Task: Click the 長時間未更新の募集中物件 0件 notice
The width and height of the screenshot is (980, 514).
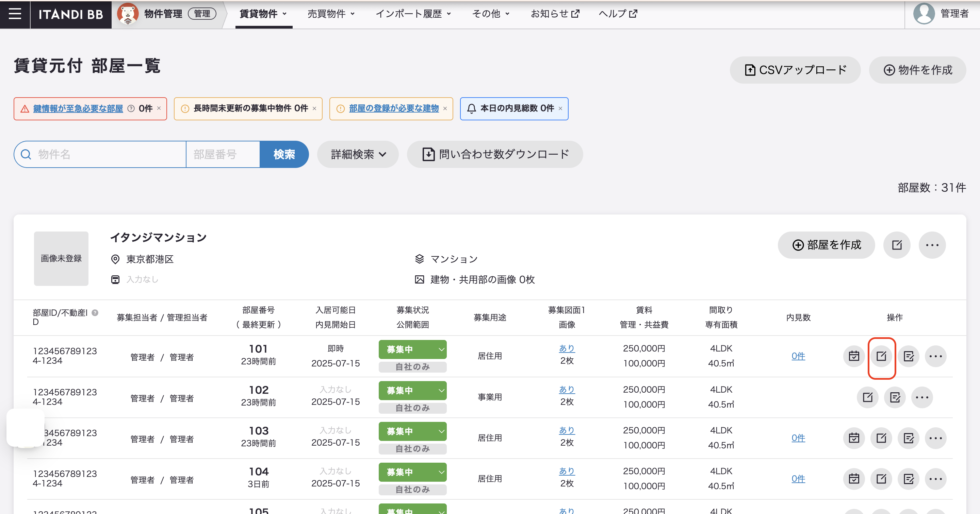Action: [248, 109]
